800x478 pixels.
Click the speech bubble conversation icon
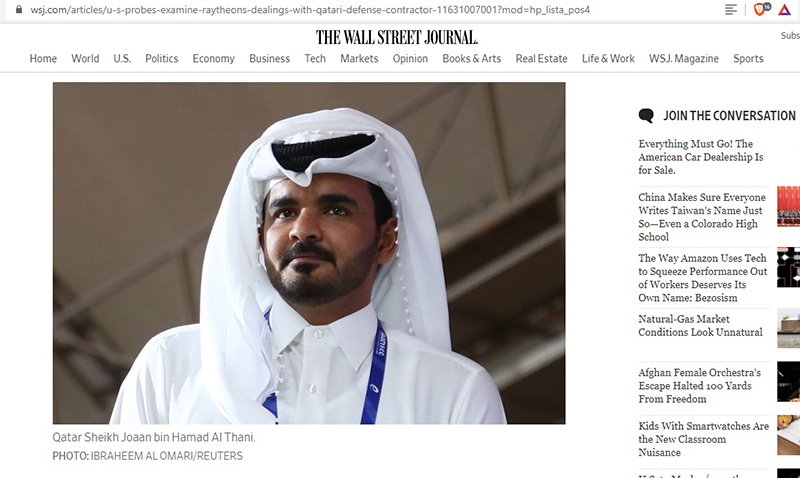point(646,115)
